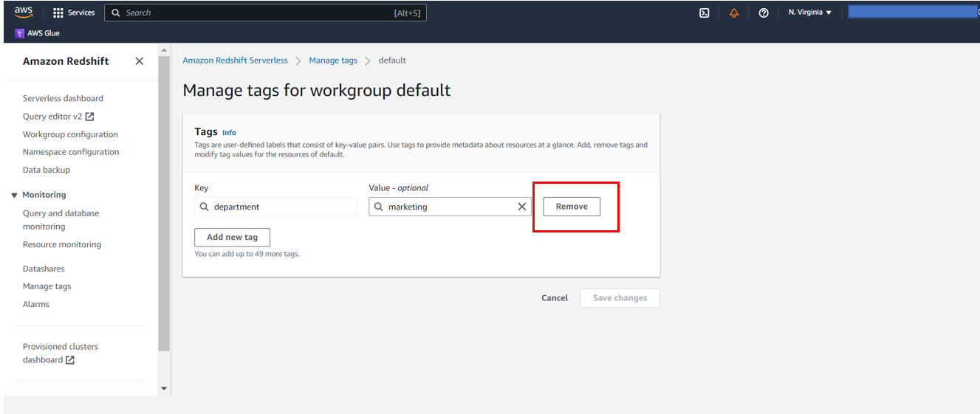Open Query editor v2 link

pos(52,117)
